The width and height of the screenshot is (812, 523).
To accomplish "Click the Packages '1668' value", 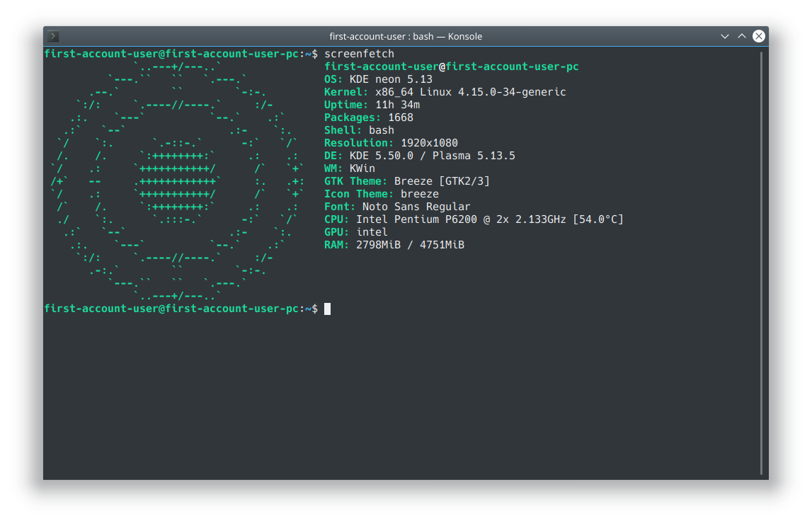I will pos(400,117).
